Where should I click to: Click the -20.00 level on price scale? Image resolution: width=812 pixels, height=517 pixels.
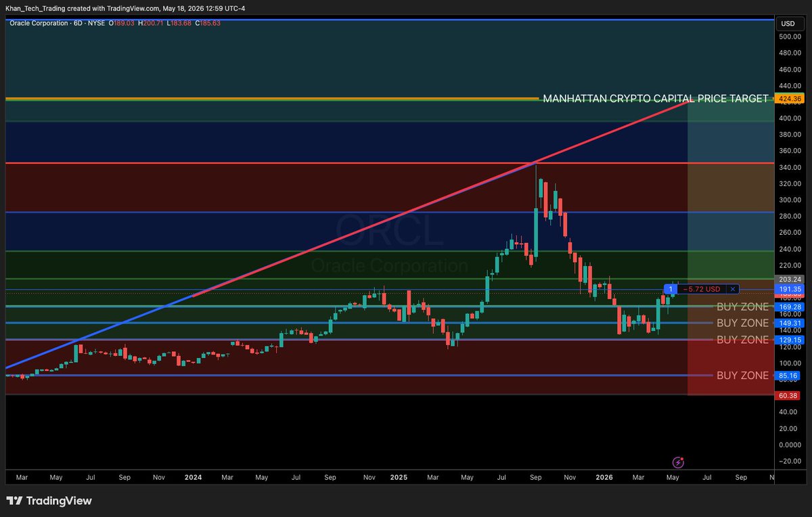pyautogui.click(x=789, y=461)
